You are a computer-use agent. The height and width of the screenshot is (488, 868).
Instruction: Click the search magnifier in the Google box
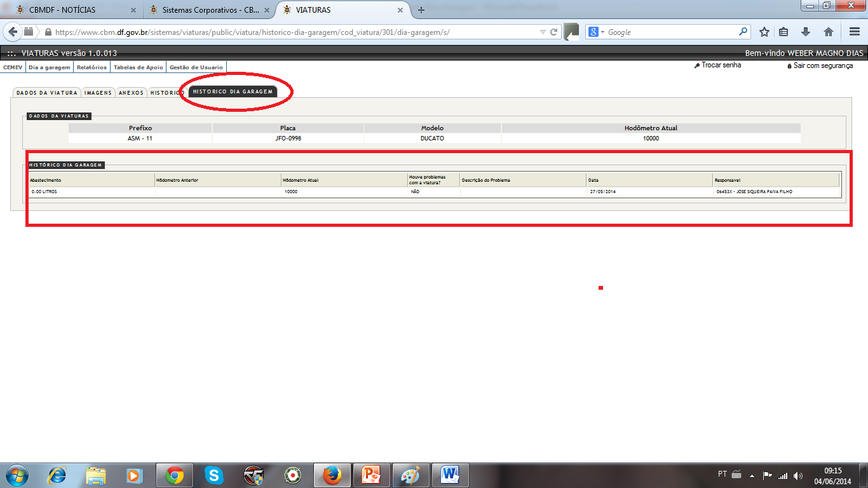click(x=743, y=32)
